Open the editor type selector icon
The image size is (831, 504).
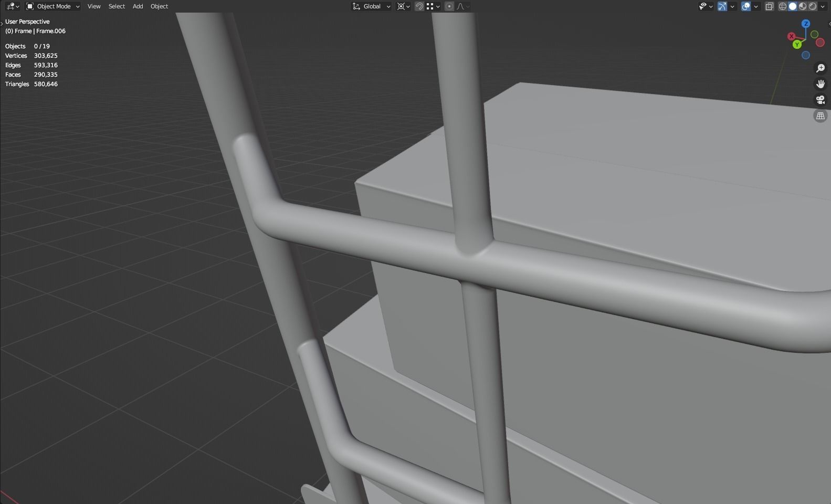12,6
